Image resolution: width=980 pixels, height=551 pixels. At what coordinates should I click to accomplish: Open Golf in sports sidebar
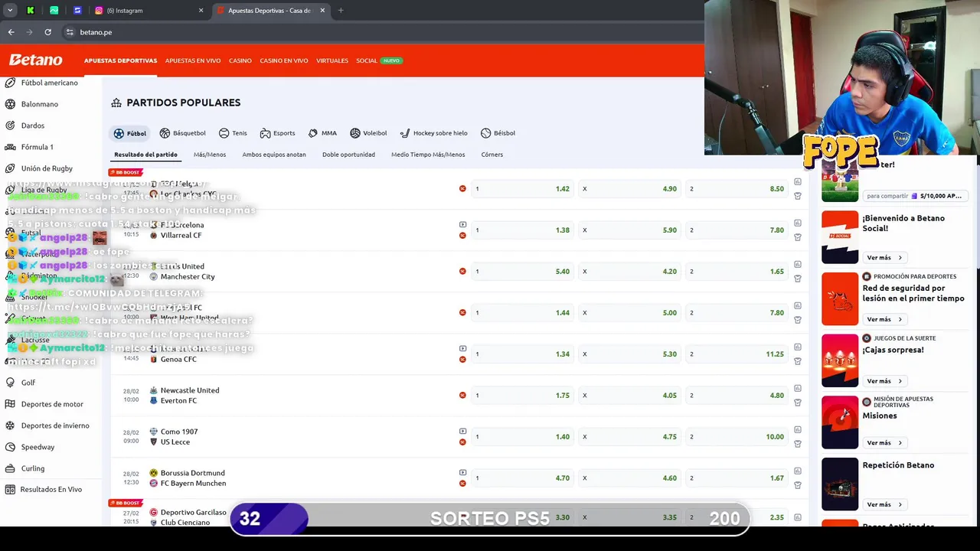point(28,383)
